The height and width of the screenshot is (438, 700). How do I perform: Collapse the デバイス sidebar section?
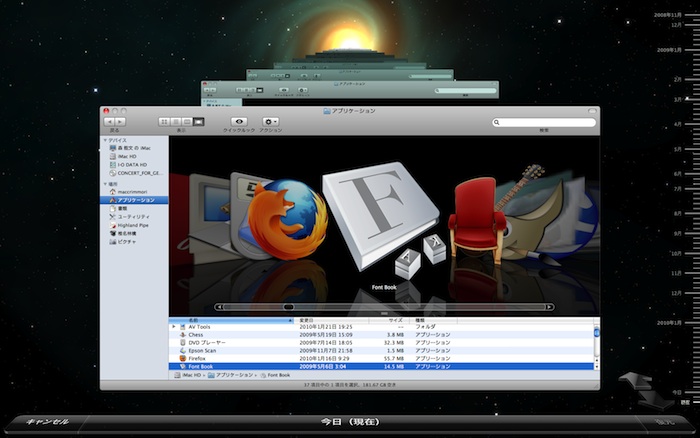105,140
